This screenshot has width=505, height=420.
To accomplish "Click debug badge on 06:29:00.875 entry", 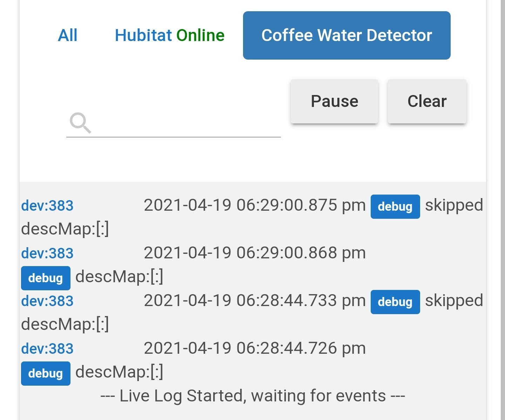I will pyautogui.click(x=395, y=206).
